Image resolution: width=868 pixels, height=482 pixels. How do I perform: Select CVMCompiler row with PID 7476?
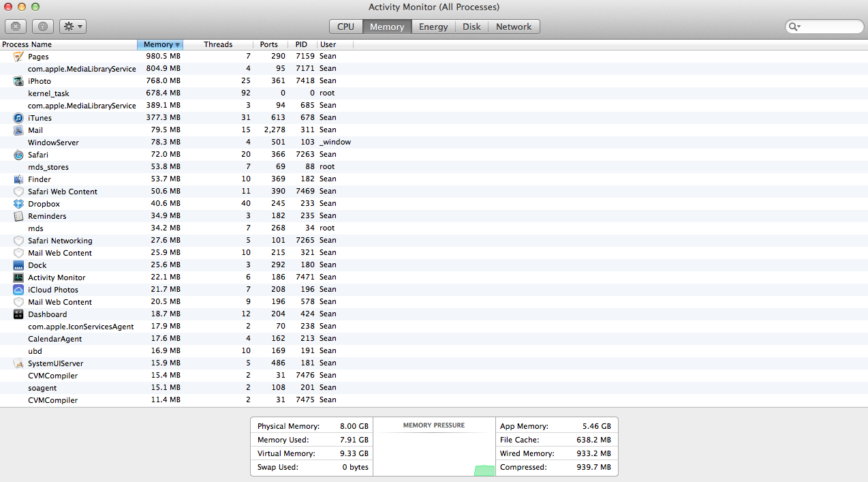point(434,376)
